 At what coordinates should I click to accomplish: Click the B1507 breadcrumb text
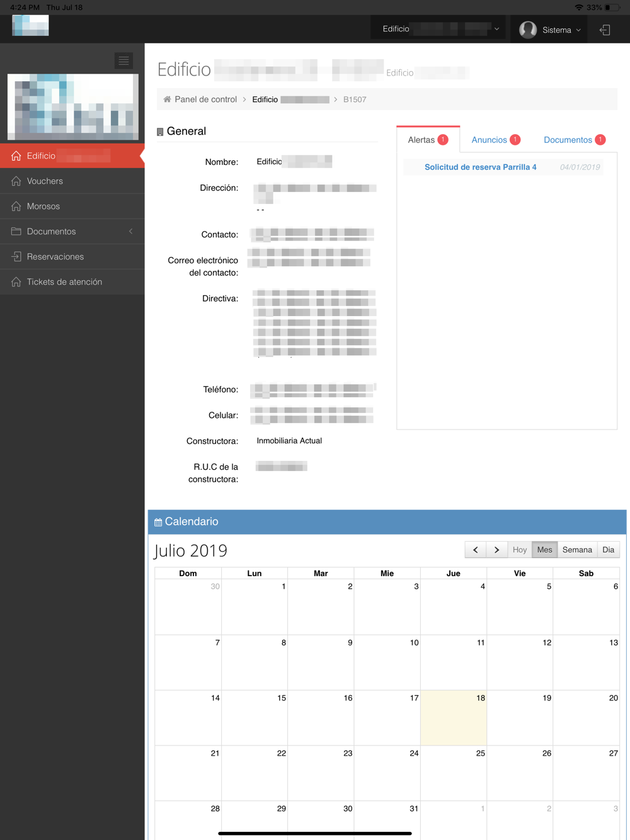[355, 99]
